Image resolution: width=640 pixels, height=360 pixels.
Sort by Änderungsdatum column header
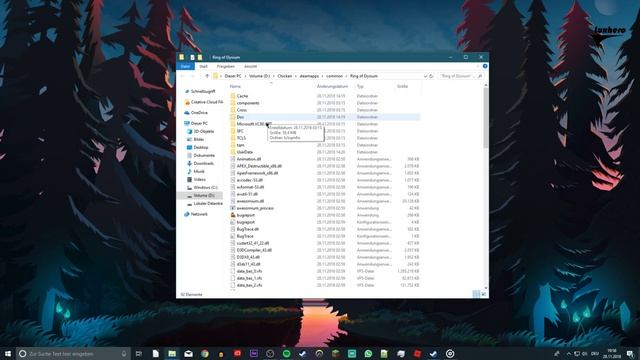[332, 87]
